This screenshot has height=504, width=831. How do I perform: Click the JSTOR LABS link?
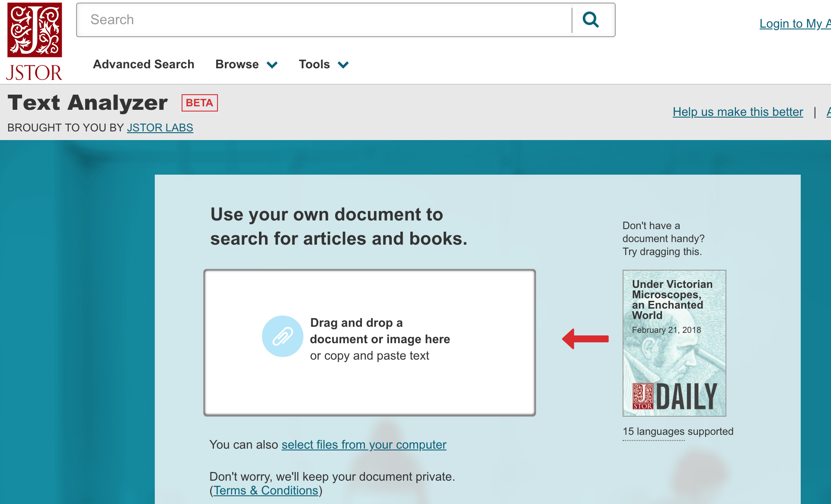[160, 128]
